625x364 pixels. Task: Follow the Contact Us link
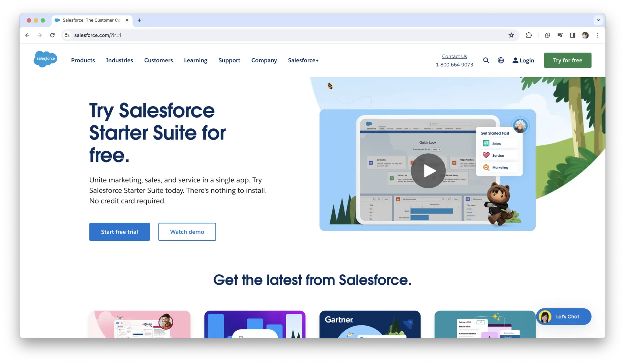pos(454,56)
